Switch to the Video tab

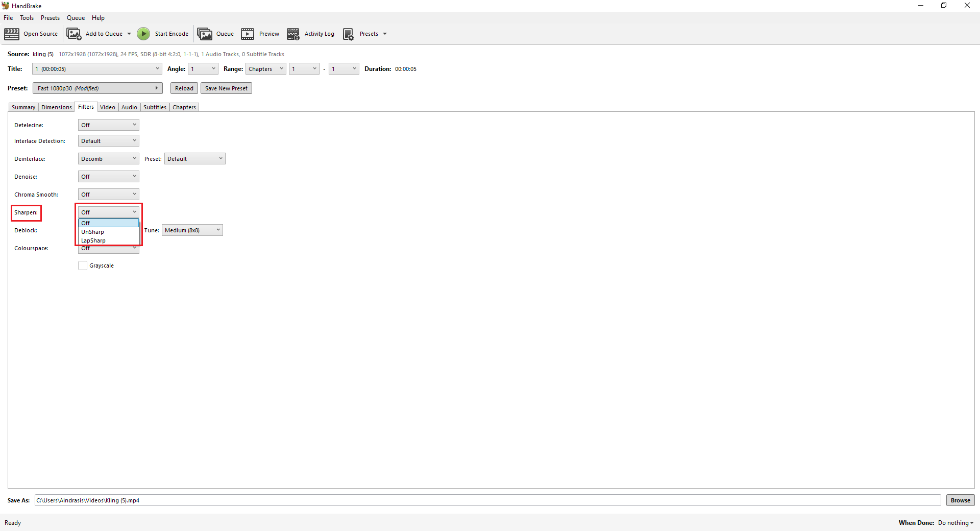pyautogui.click(x=108, y=107)
